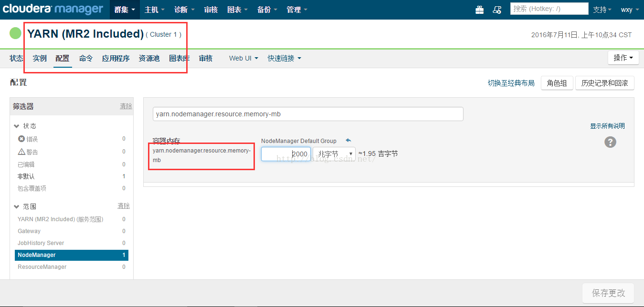The width and height of the screenshot is (644, 307).
Task: Switch to the 配置 tab
Action: 63,58
